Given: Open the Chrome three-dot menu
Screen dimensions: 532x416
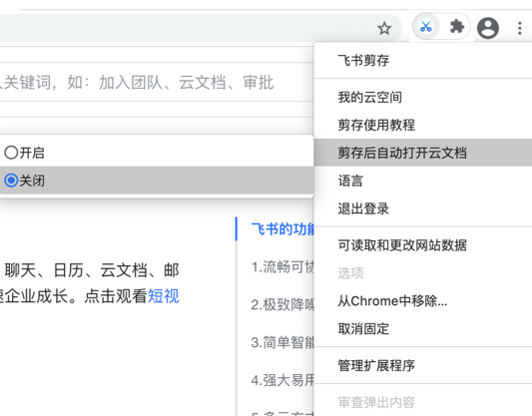Looking at the screenshot, I should coord(519,28).
